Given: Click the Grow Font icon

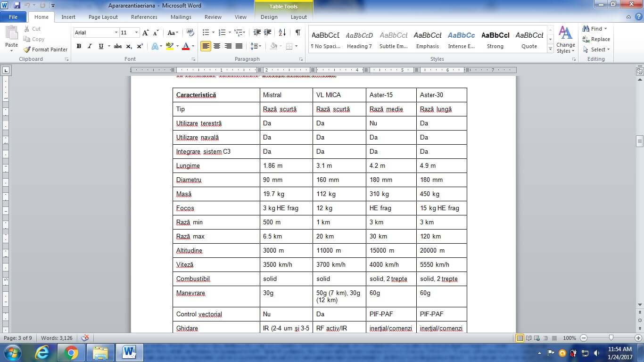Looking at the screenshot, I should click(145, 33).
